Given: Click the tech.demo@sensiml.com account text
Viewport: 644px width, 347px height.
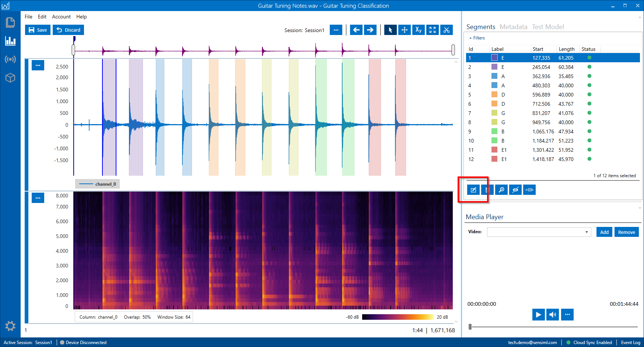Looking at the screenshot, I should (x=532, y=343).
